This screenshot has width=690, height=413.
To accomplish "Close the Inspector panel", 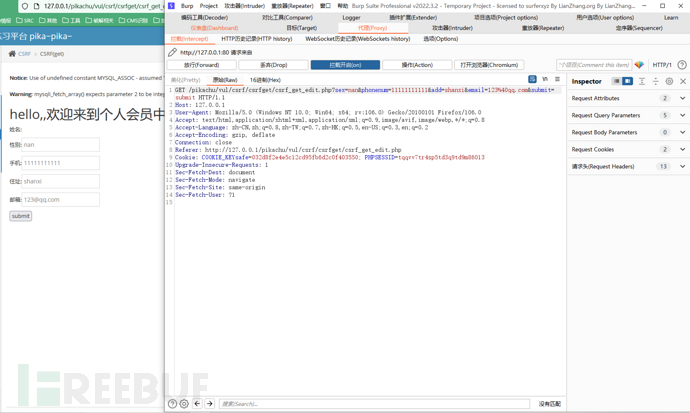I will pos(682,81).
